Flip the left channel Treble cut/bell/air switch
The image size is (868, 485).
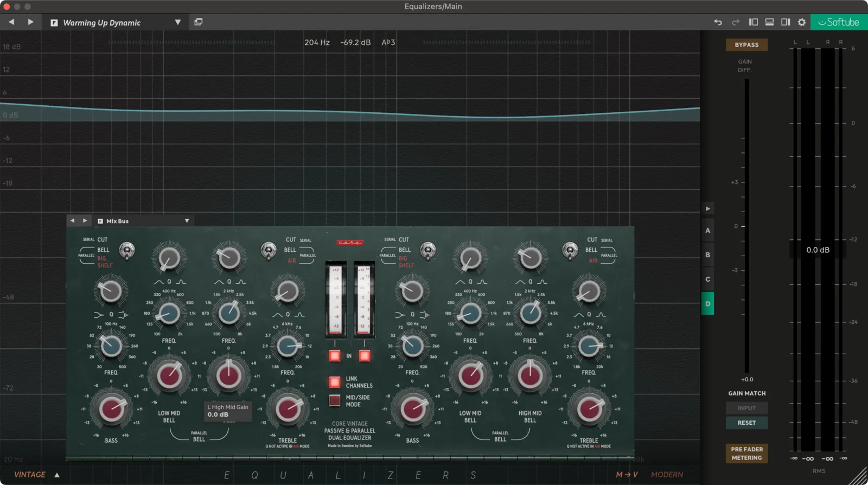[269, 250]
